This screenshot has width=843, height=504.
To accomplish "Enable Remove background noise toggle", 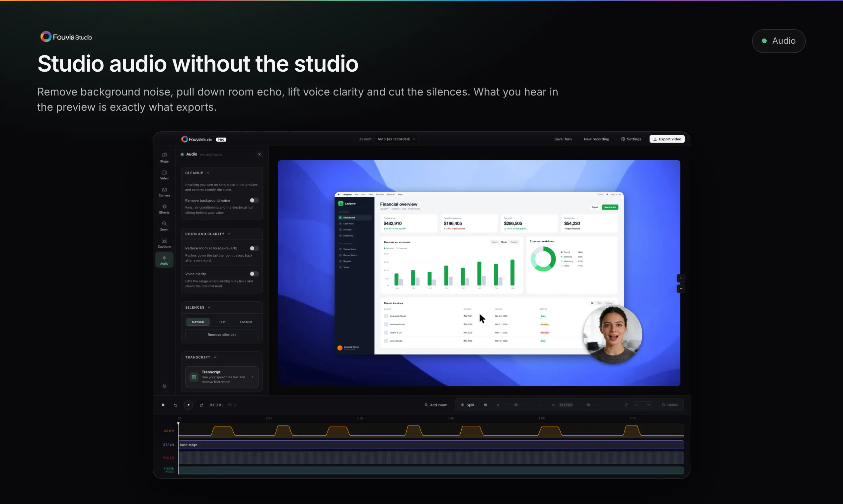I will 254,200.
